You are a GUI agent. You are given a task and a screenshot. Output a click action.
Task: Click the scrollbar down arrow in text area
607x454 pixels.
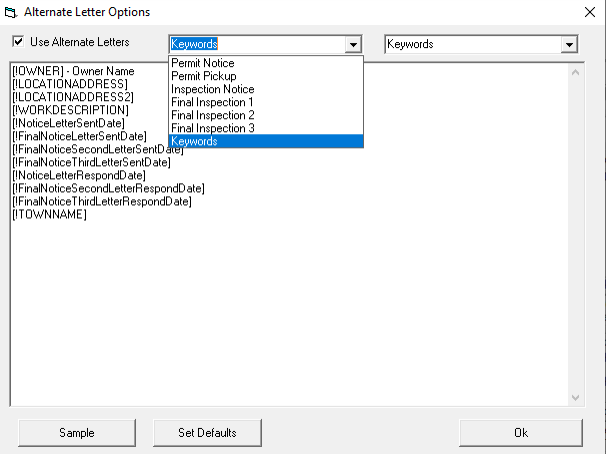tap(575, 397)
